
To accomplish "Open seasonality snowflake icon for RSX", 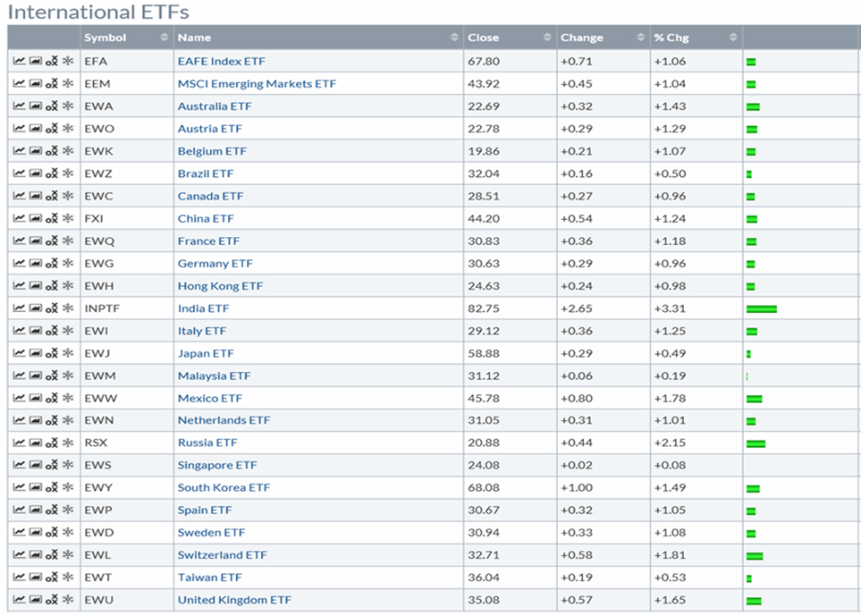I will coord(68,443).
